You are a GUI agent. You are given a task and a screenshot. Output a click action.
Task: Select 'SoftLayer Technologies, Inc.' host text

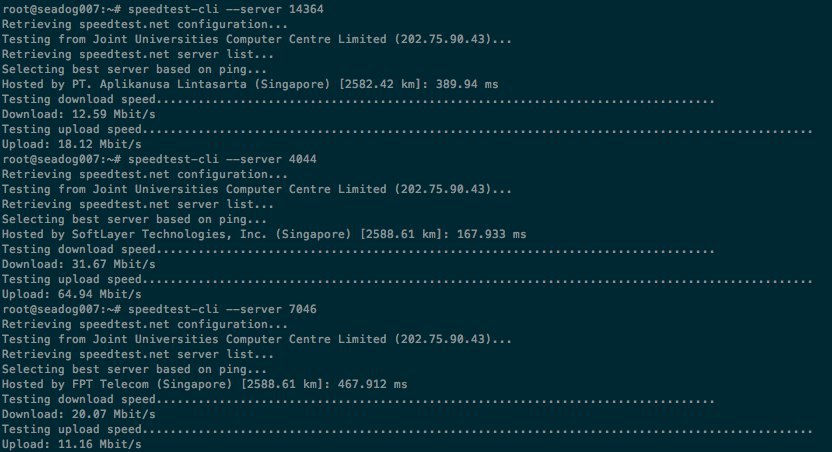point(169,234)
